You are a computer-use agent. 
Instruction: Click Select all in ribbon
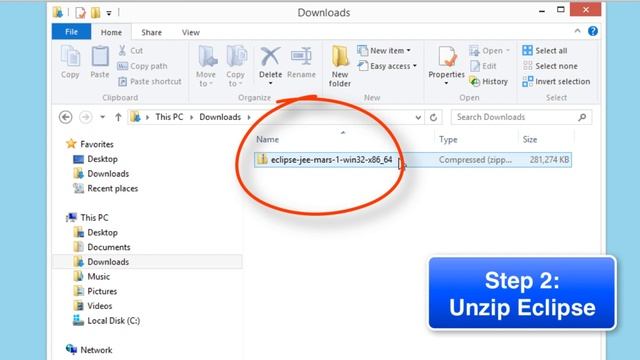tap(545, 51)
